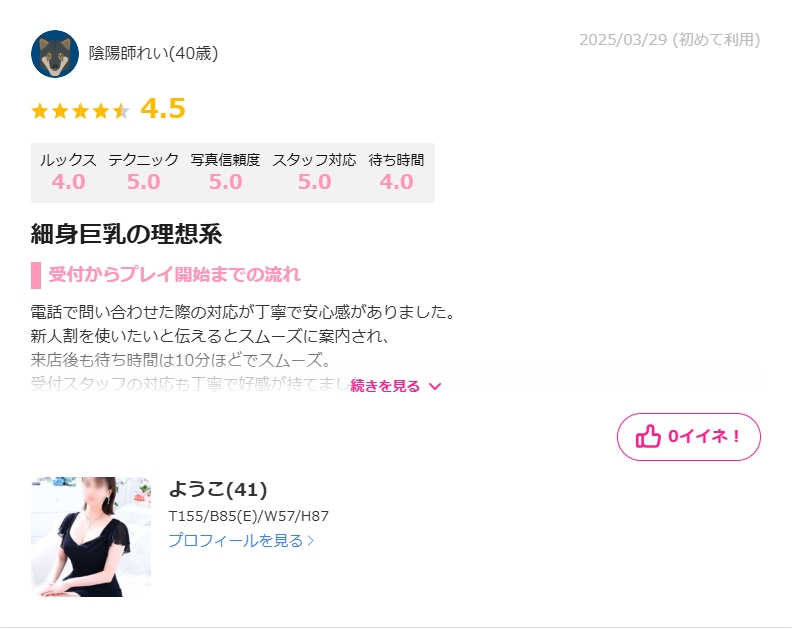Click the thumbs-up icon

tap(648, 436)
